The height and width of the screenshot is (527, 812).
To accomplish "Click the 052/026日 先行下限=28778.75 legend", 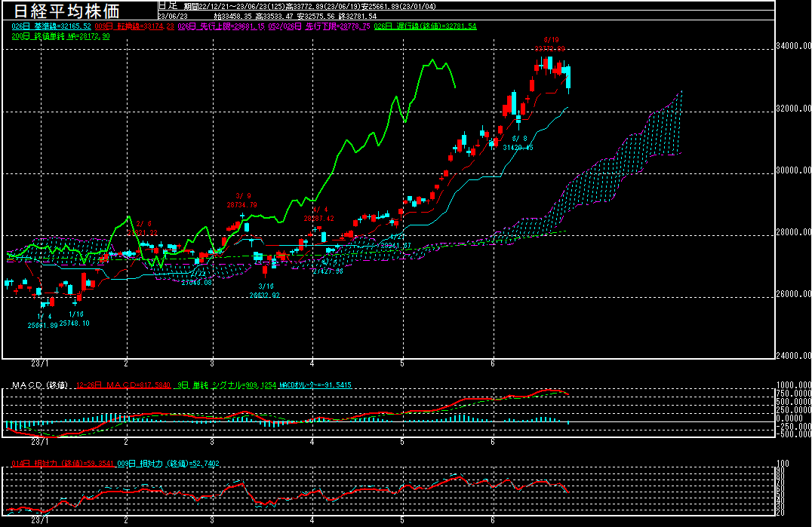I will point(319,26).
